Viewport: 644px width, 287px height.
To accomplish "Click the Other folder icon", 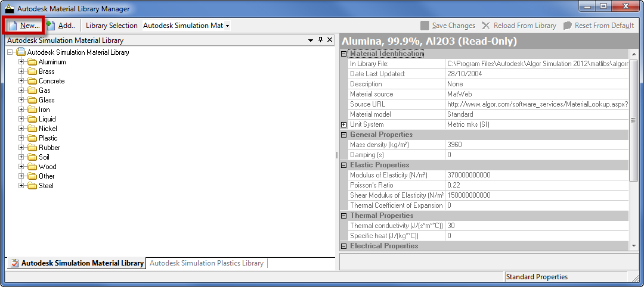I will (x=32, y=176).
